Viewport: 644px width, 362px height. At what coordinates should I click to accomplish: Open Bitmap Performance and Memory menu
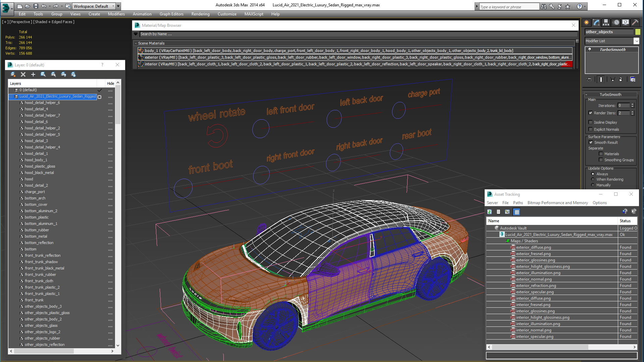pyautogui.click(x=557, y=203)
